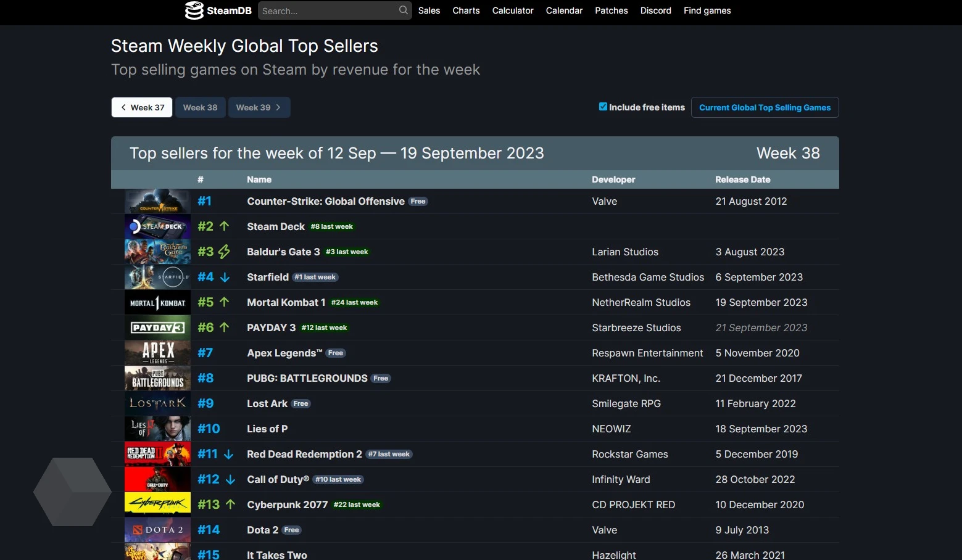Click the search magnifier icon

pos(404,10)
